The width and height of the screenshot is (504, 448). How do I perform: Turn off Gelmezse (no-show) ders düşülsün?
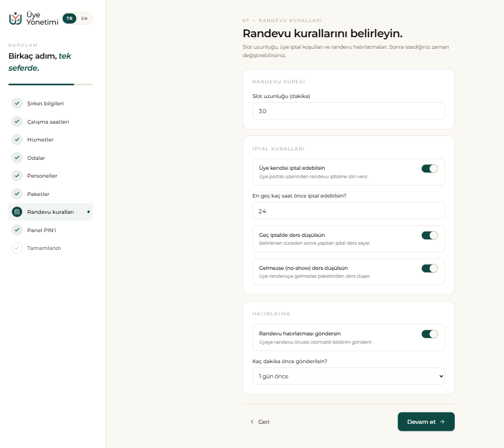coord(430,268)
